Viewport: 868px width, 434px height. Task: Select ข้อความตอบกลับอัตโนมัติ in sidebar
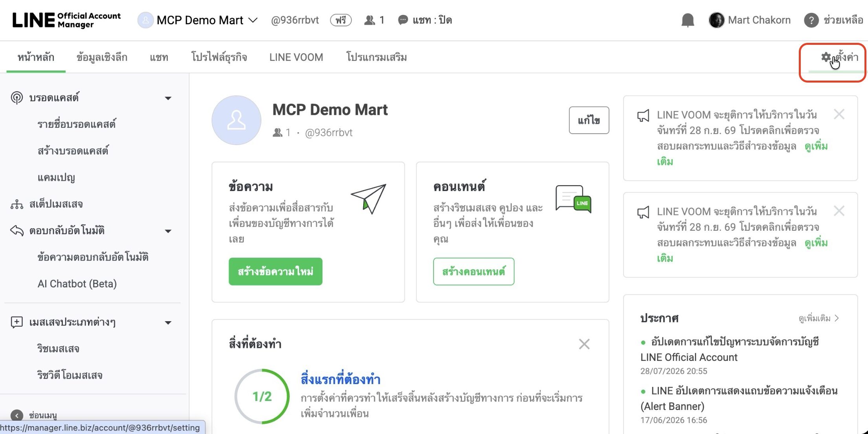pos(93,257)
